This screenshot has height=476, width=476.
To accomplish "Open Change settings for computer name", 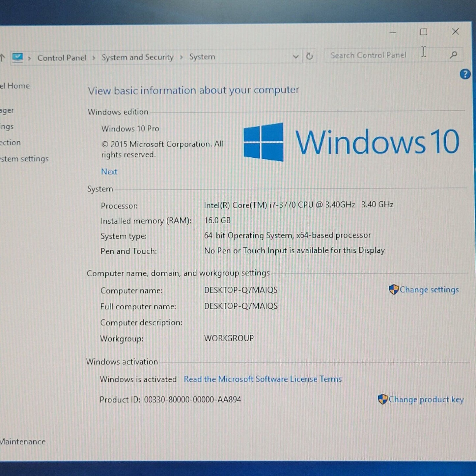I will pos(429,290).
